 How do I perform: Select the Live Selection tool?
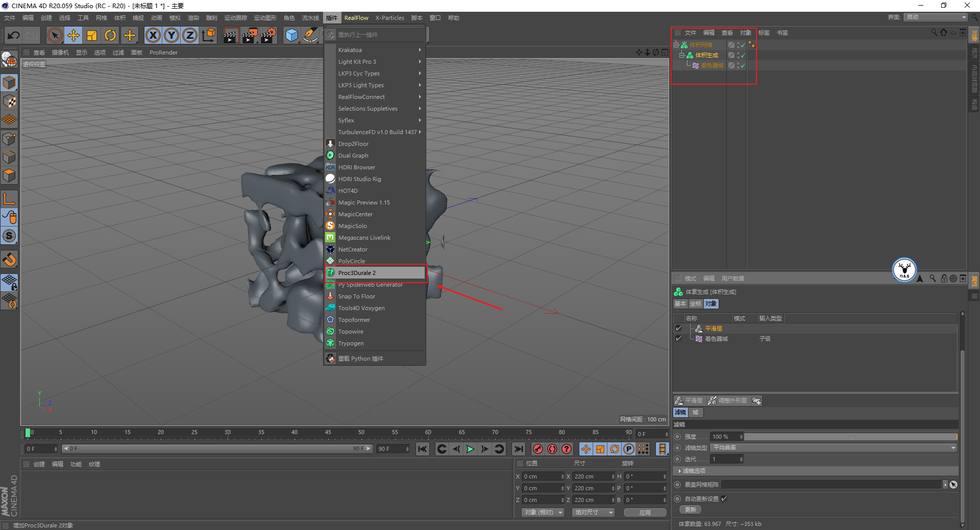(55, 35)
